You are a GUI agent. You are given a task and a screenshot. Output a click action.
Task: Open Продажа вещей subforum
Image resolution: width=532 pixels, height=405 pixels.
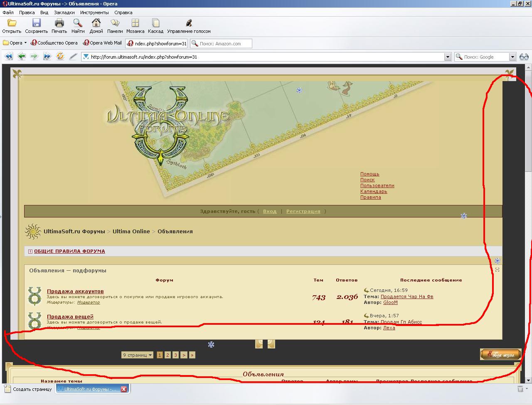(x=70, y=316)
